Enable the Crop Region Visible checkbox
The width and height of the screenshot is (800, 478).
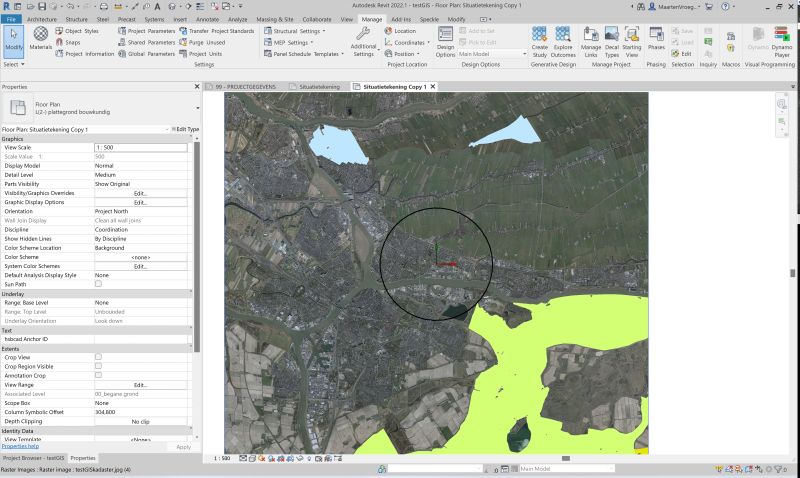click(x=98, y=366)
